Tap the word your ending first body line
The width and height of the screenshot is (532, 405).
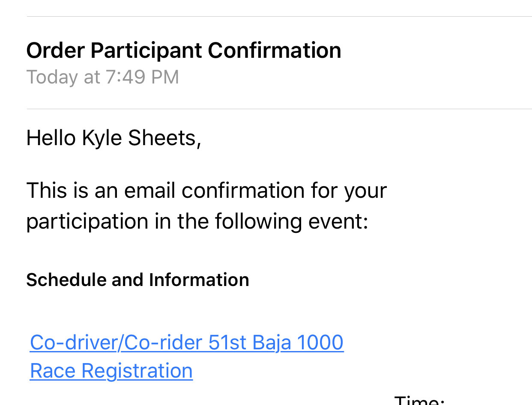coord(365,191)
